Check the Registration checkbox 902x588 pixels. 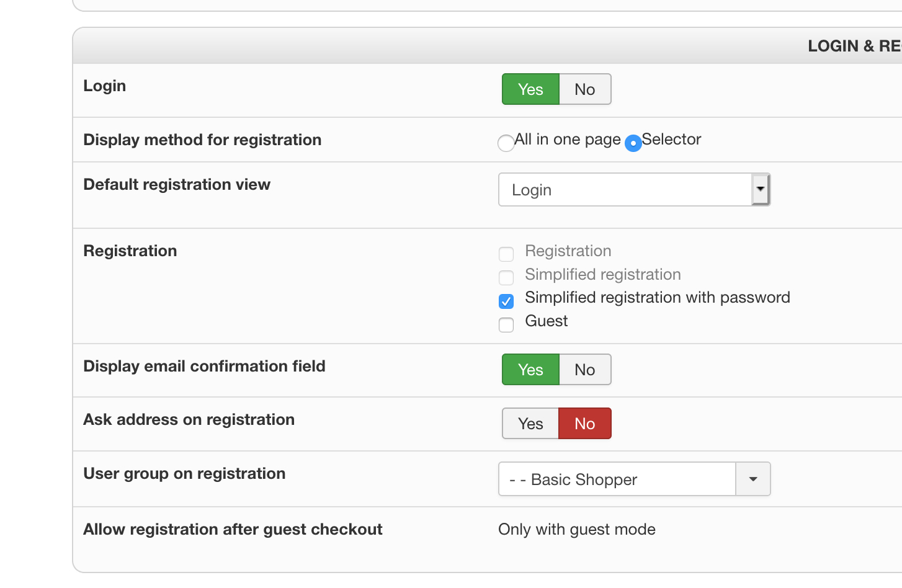pos(506,254)
